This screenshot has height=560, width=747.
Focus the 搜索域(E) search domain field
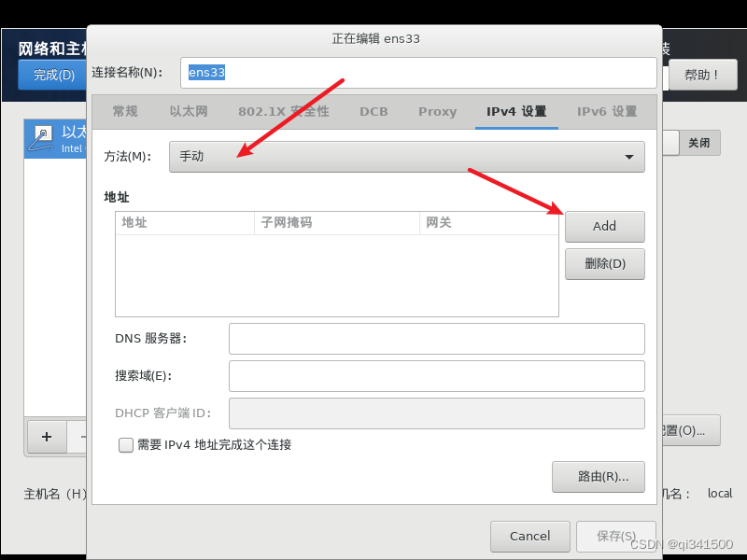point(436,376)
